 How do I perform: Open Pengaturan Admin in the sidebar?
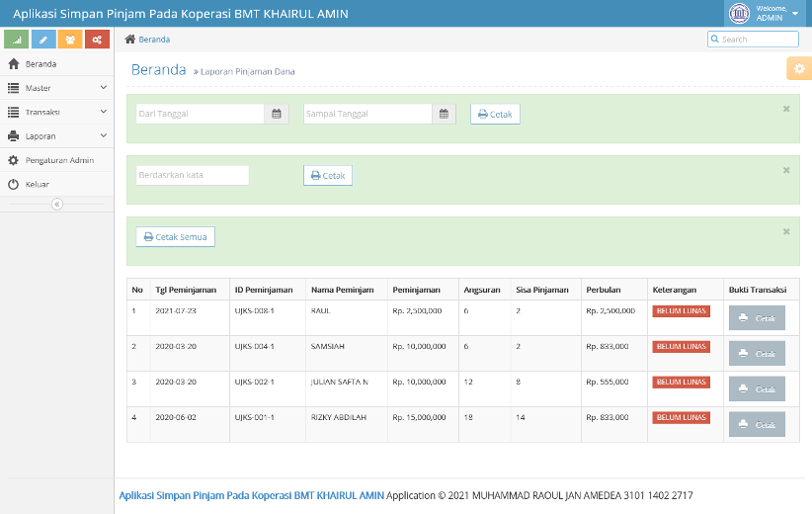pos(57,160)
